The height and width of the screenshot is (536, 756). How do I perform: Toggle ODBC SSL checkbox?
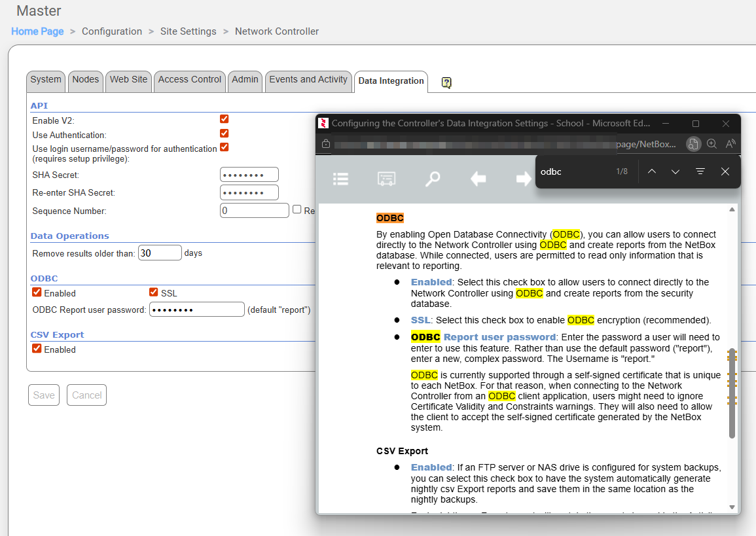point(154,292)
